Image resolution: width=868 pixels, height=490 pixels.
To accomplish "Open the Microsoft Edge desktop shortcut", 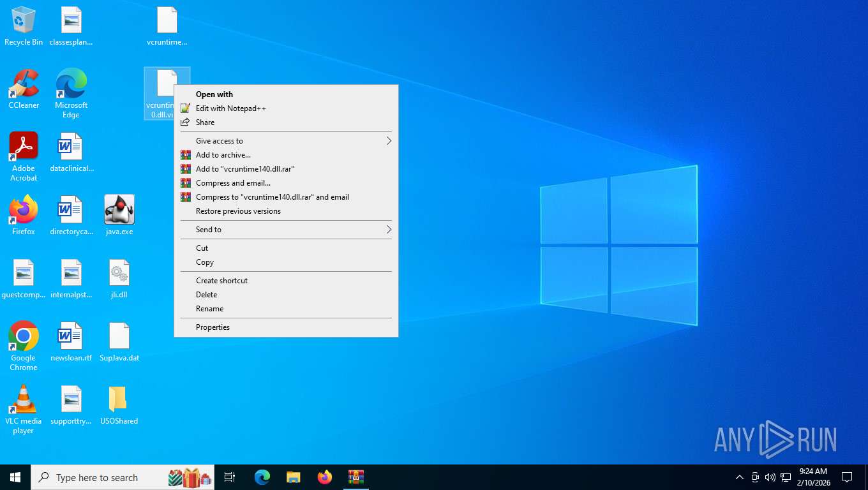I will pos(71,94).
